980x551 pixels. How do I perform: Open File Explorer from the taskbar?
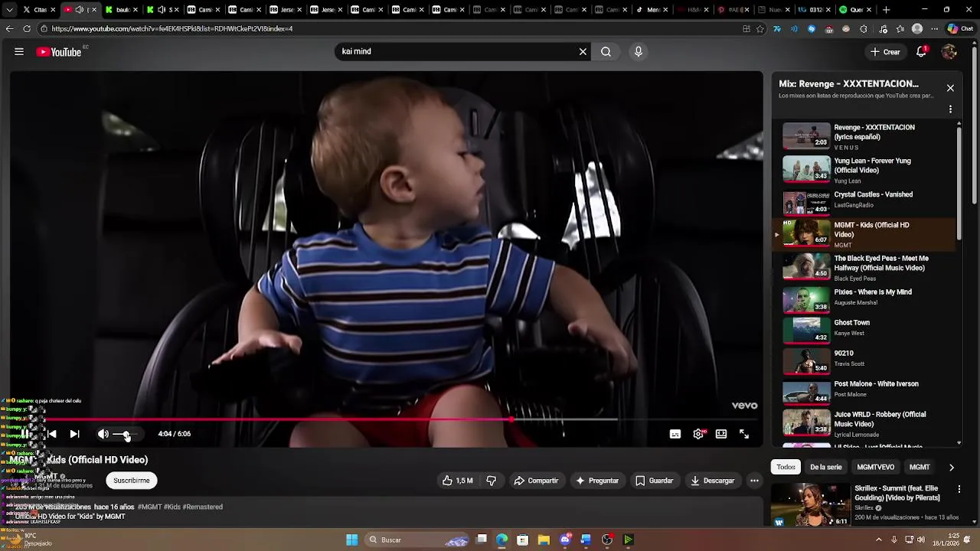(x=544, y=540)
